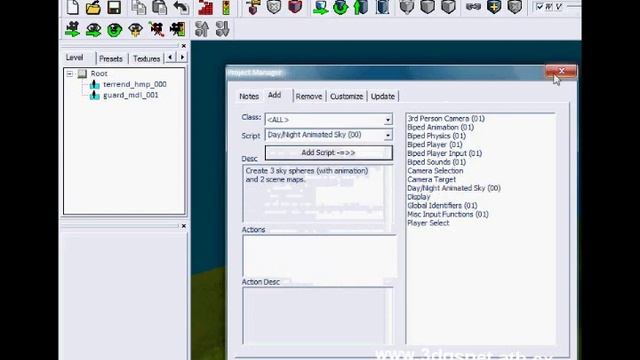Open the Customize tab in Project Manager
This screenshot has width=640, height=360.
coord(347,96)
